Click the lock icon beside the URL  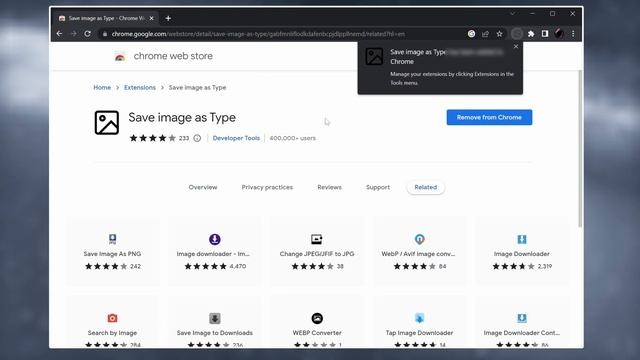pos(105,34)
